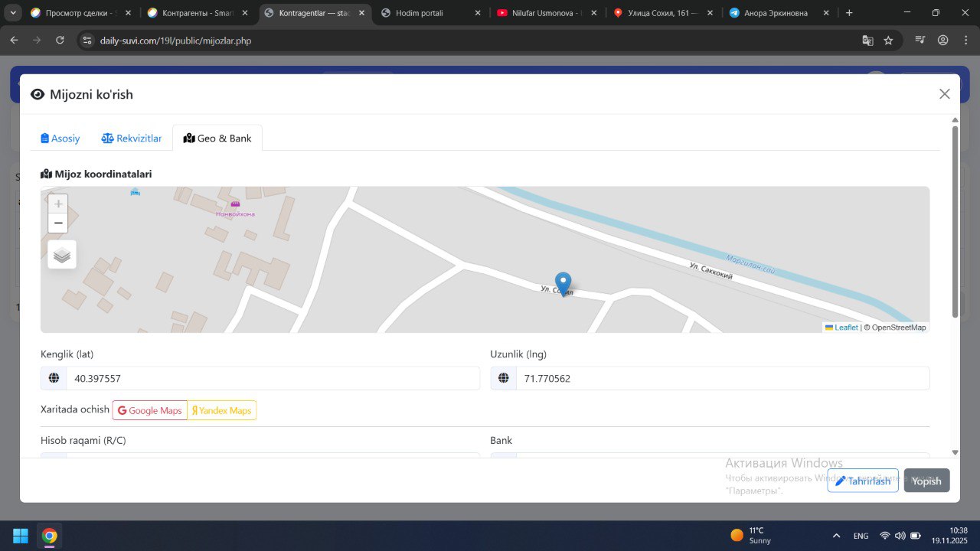The image size is (980, 551).
Task: Click the Kenglik (lat) input field
Action: pyautogui.click(x=273, y=378)
